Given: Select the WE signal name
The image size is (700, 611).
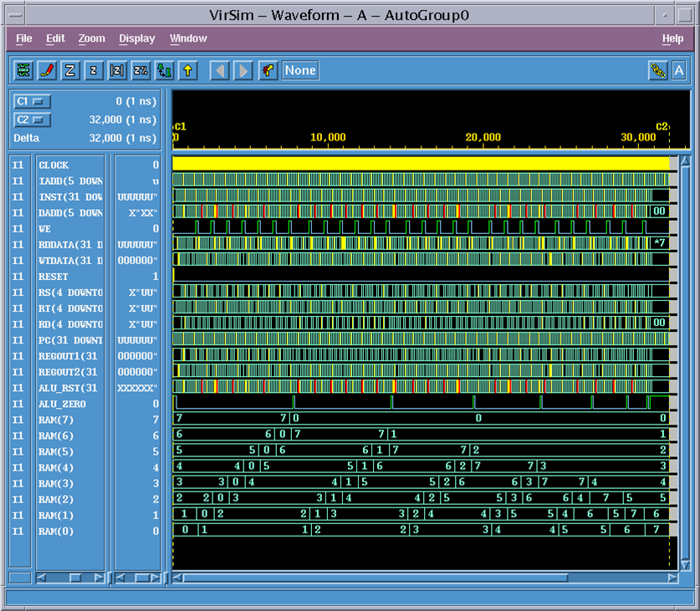Looking at the screenshot, I should 44,229.
